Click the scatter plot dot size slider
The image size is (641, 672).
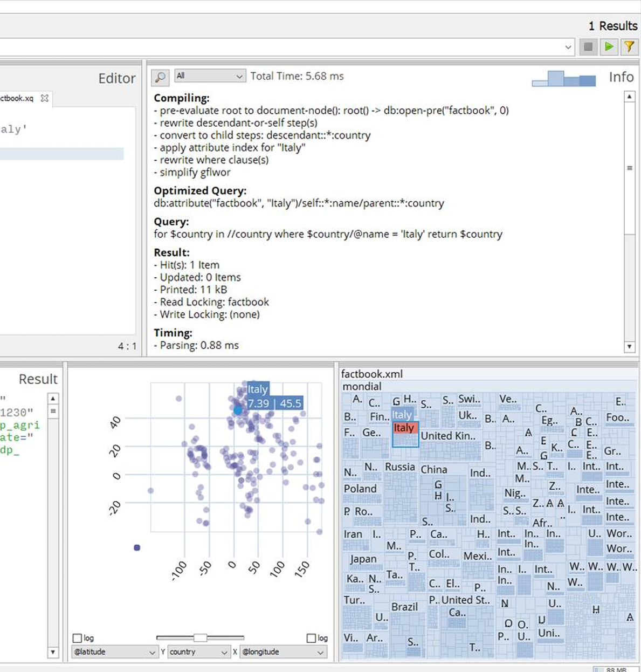coord(200,638)
